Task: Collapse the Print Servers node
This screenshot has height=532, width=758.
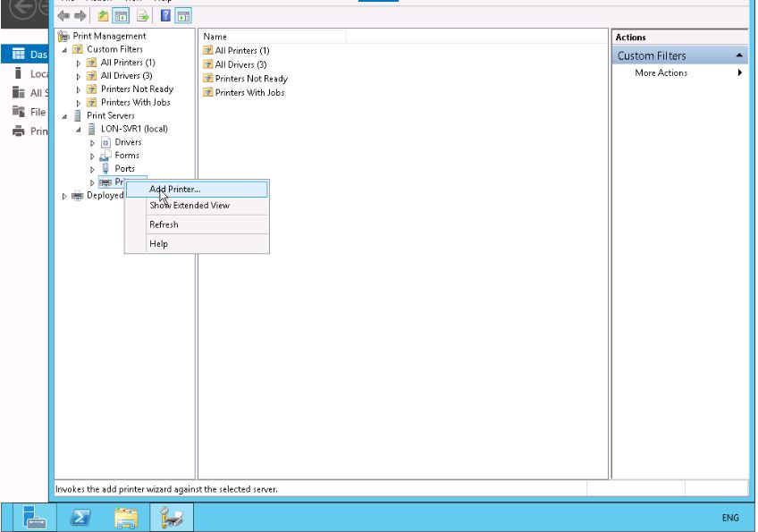Action: point(64,116)
